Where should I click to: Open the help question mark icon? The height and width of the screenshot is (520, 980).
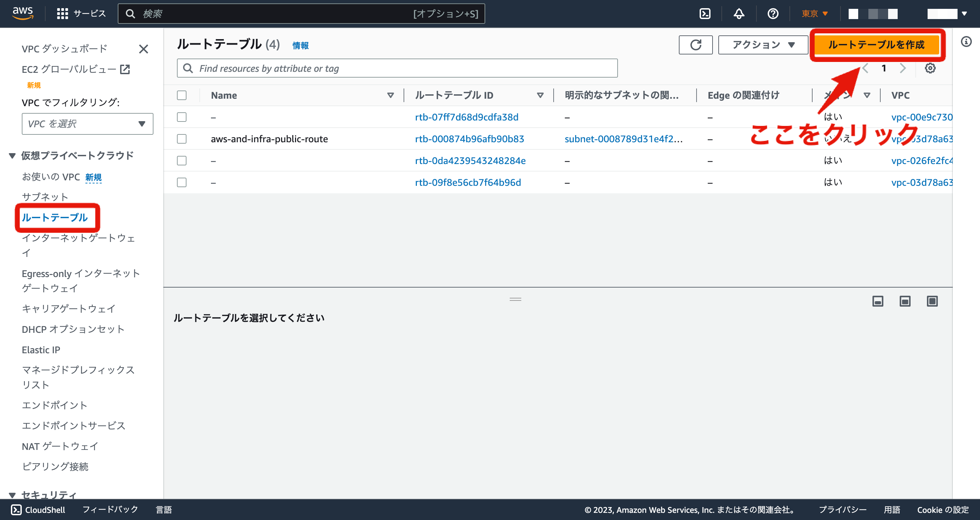tap(773, 13)
